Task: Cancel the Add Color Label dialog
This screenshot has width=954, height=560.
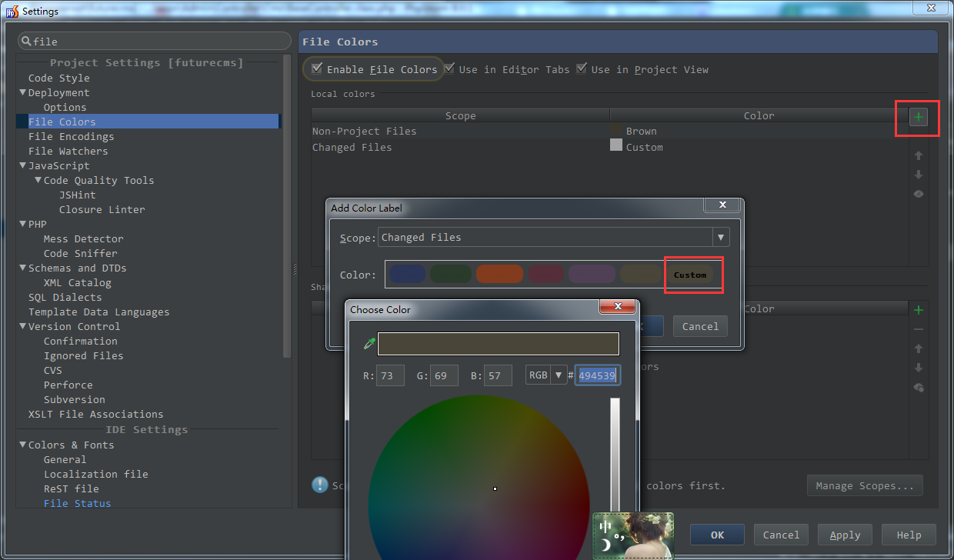Action: pos(700,326)
